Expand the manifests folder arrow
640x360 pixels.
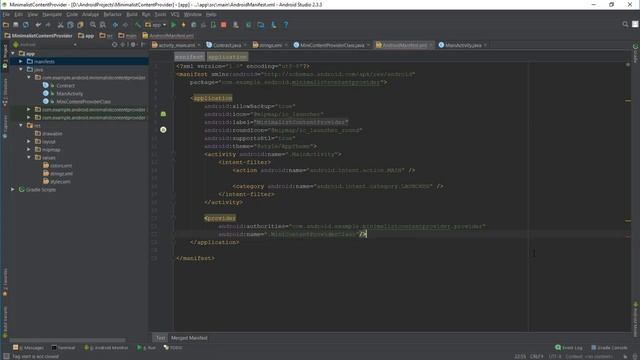pos(21,61)
